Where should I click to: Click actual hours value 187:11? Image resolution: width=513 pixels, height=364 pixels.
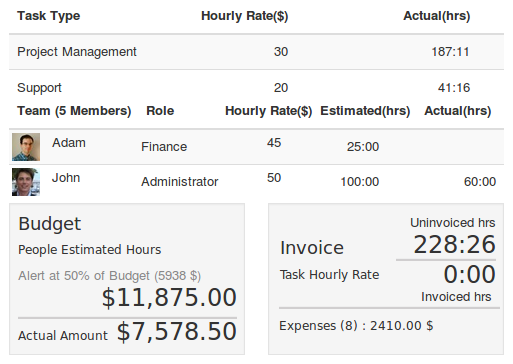[450, 52]
